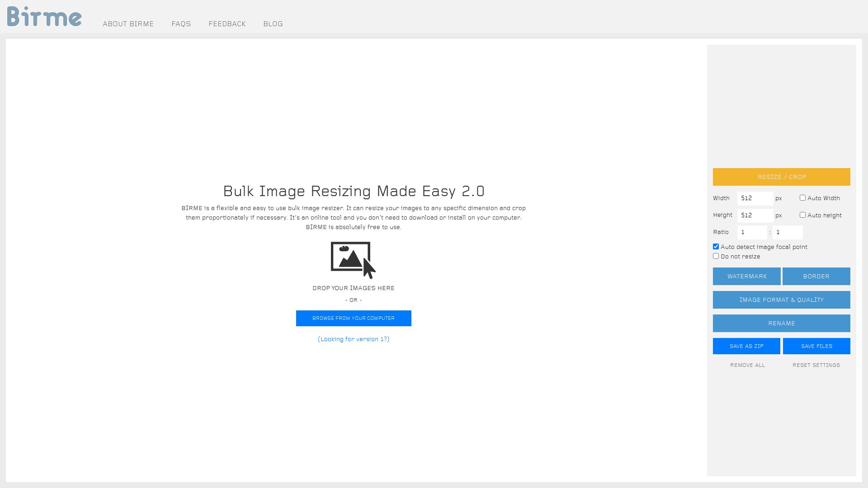868x488 pixels.
Task: Click the Birme logo
Action: 44,17
